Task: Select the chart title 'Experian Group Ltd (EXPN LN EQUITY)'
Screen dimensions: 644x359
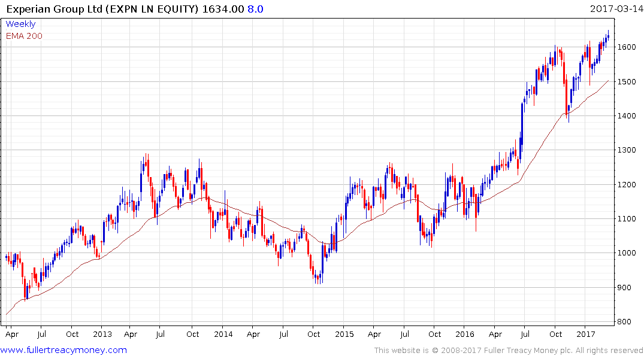Action: (102, 8)
